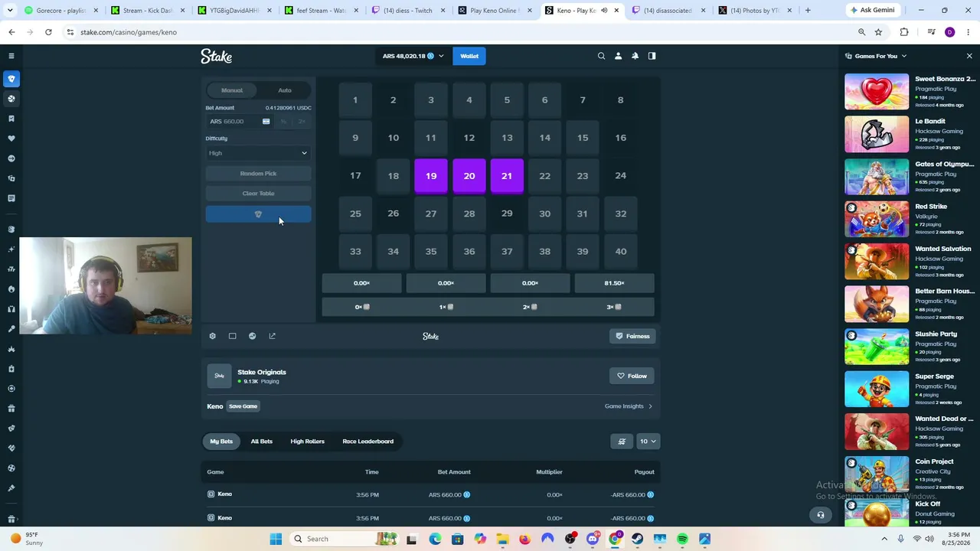Follow Stake Originals
The image size is (980, 551).
click(632, 376)
